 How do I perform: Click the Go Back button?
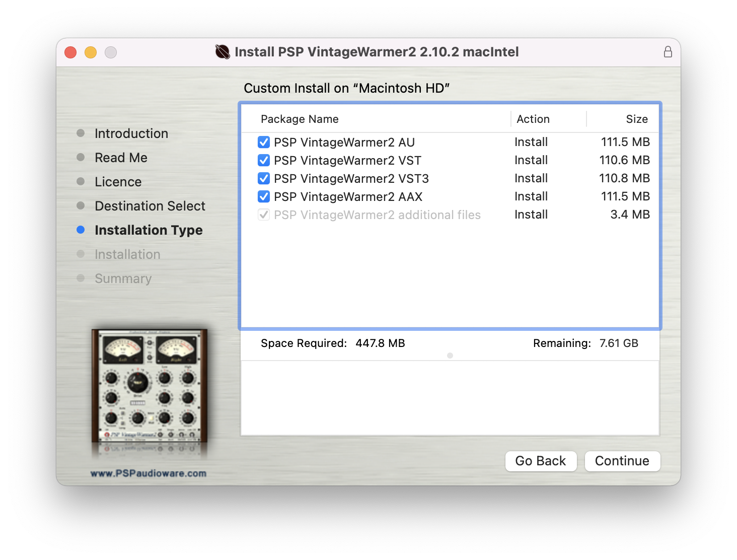(x=541, y=461)
